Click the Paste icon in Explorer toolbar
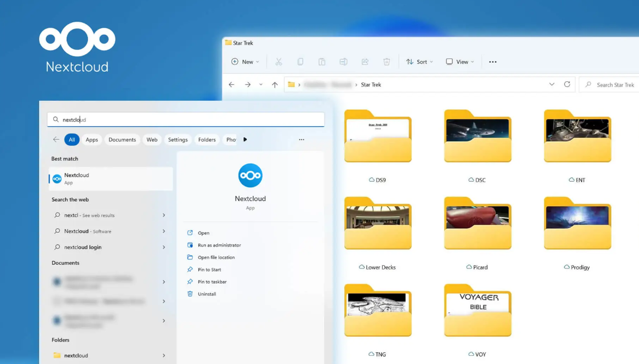 (322, 62)
